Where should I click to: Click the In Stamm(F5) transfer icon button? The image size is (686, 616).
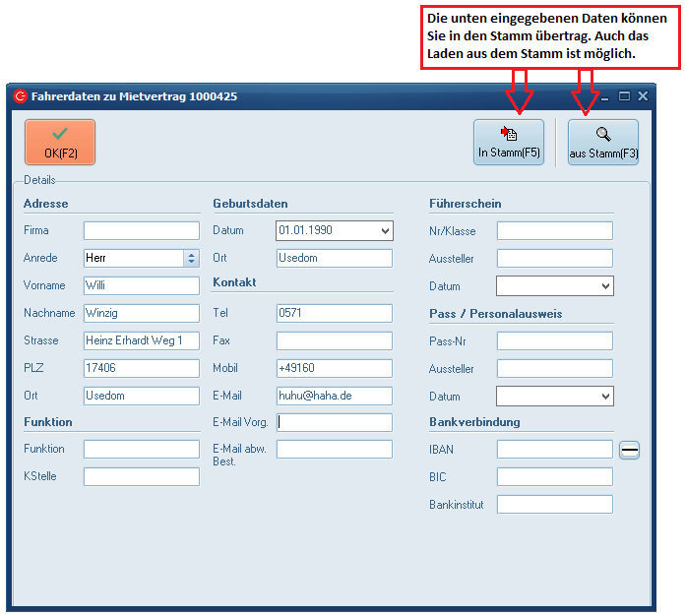[x=509, y=142]
